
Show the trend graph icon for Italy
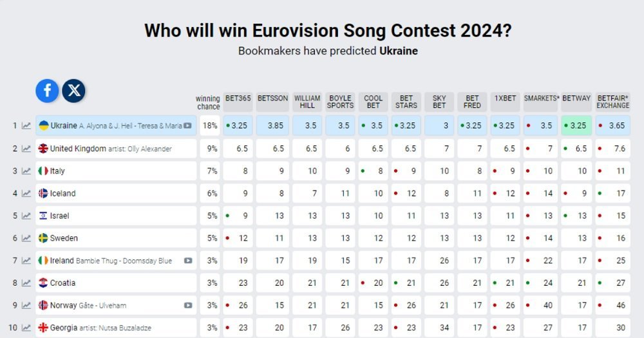click(26, 171)
